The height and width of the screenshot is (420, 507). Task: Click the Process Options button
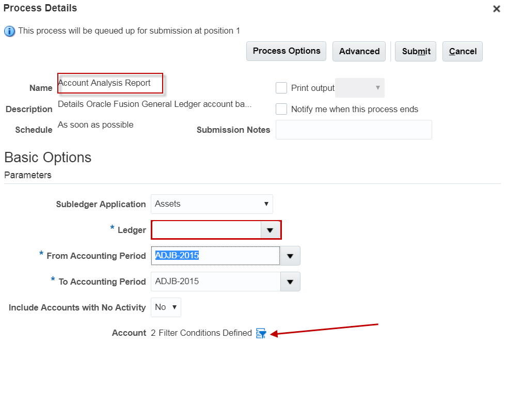coord(286,51)
